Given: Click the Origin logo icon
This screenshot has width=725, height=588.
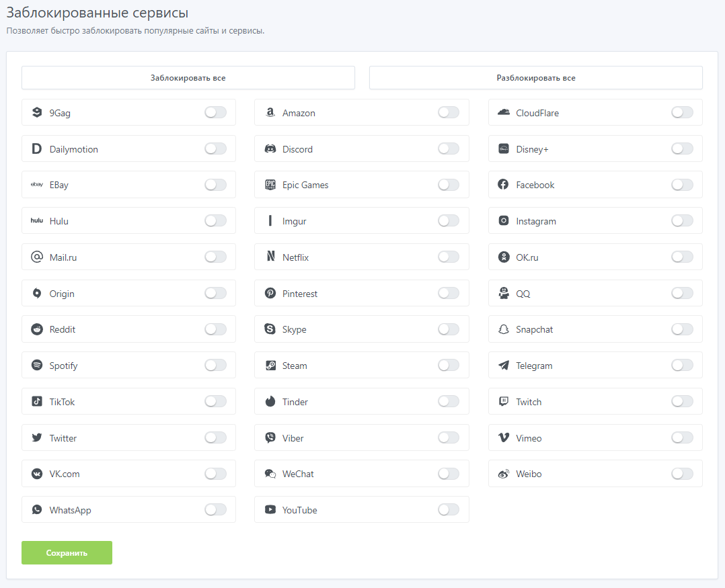Looking at the screenshot, I should click(x=37, y=293).
